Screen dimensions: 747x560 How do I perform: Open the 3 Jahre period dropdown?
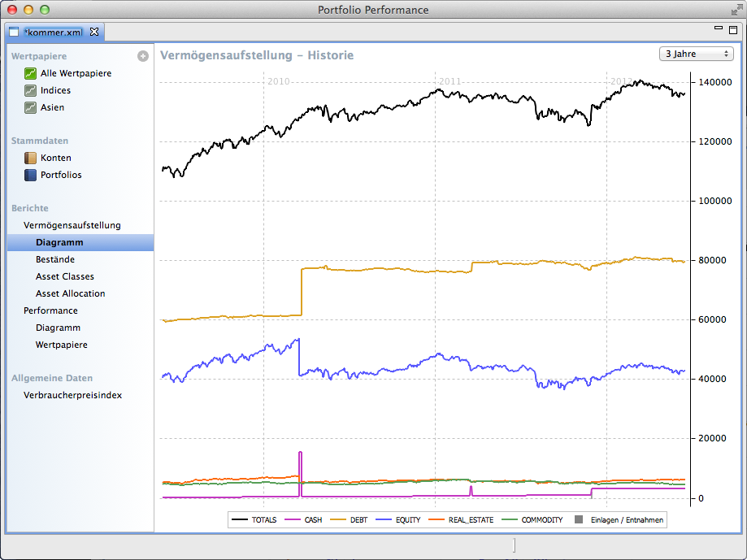click(x=697, y=54)
